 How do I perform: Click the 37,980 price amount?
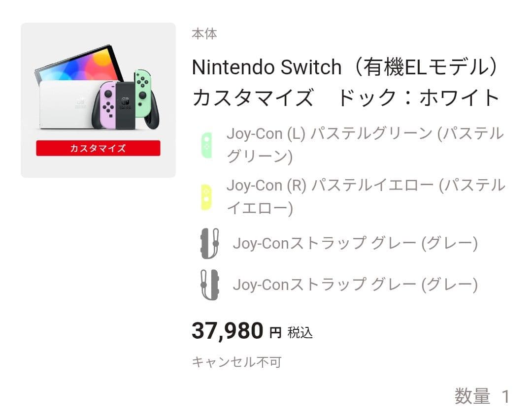click(227, 331)
